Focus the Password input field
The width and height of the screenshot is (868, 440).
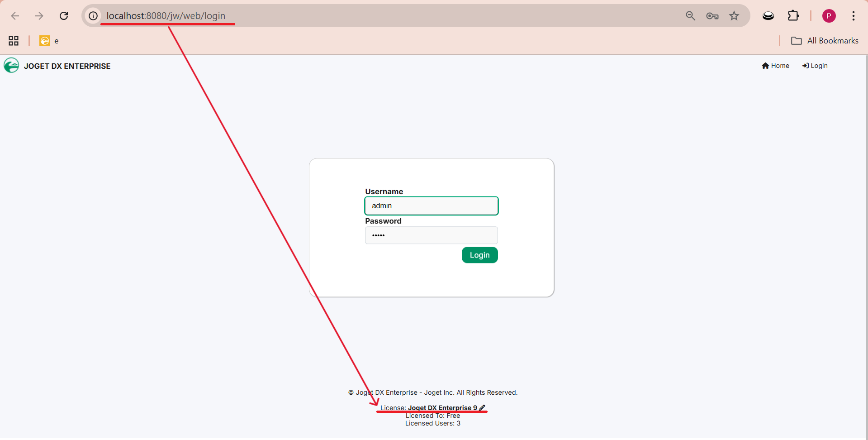432,235
